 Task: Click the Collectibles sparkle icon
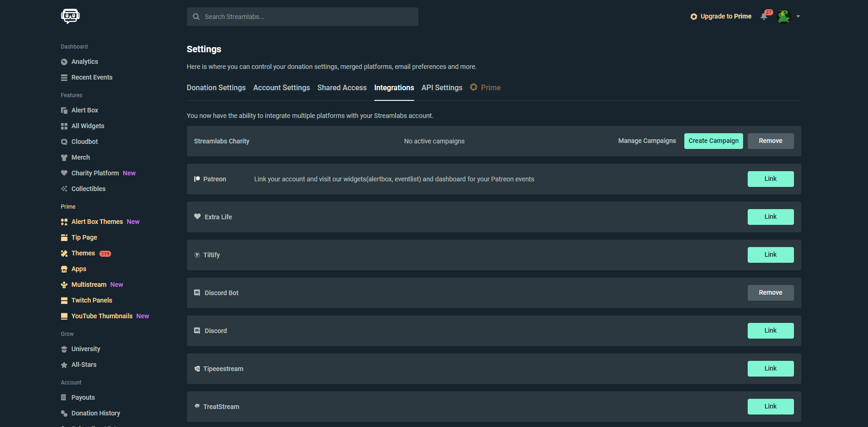tap(64, 189)
